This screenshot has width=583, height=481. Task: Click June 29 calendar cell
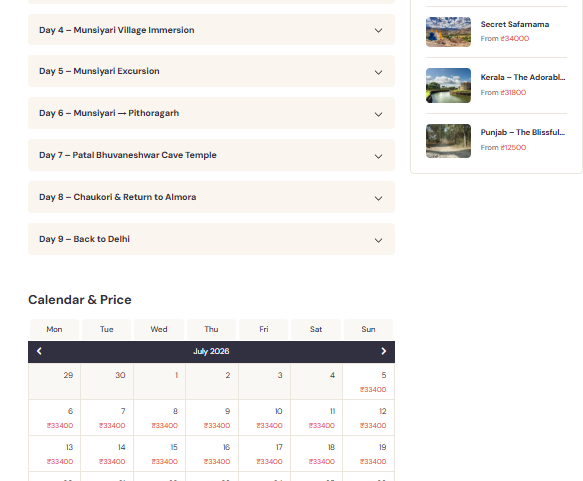pyautogui.click(x=54, y=382)
